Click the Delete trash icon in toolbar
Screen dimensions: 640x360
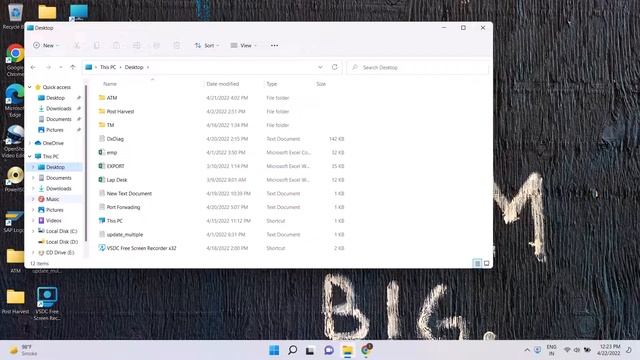[176, 45]
